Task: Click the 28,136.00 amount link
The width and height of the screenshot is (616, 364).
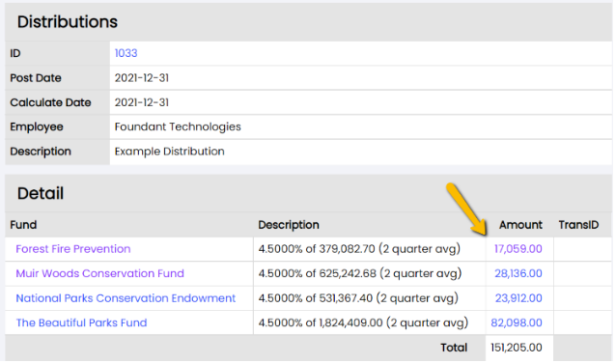Action: coord(518,273)
